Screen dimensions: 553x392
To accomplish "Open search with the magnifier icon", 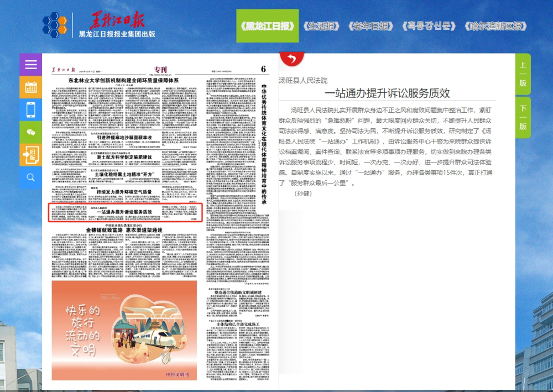I will coord(30,177).
